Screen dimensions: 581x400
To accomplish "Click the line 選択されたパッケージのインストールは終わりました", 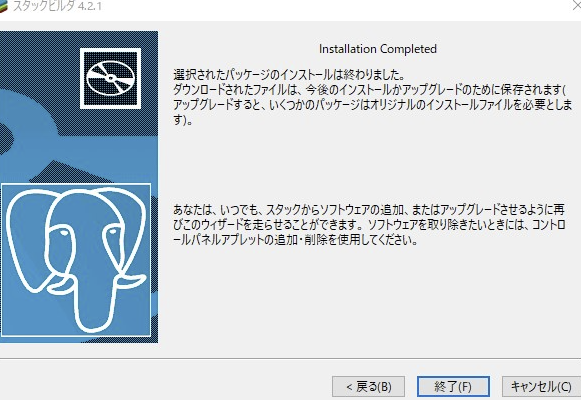I will [289, 75].
